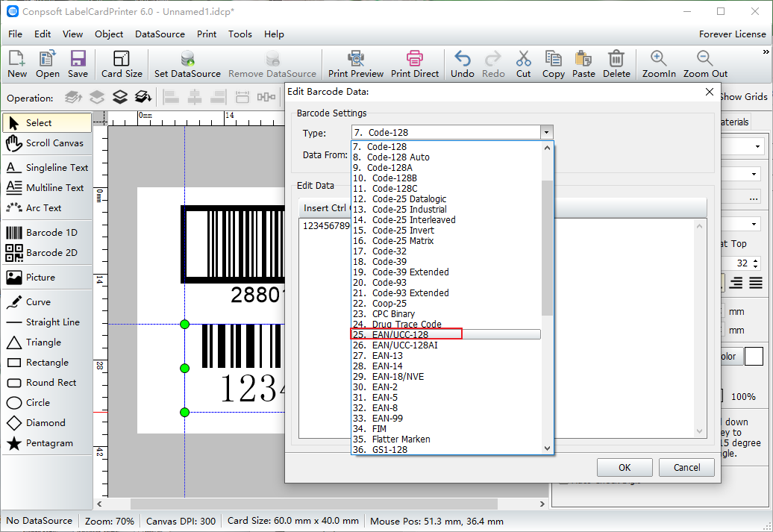
Task: Click the Set DataSource toolbar icon
Action: click(x=187, y=64)
